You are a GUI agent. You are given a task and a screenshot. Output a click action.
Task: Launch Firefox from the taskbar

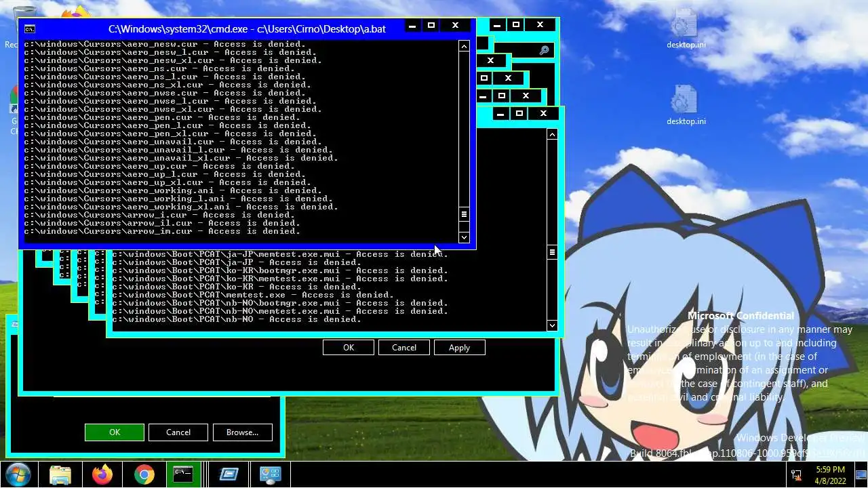click(x=102, y=474)
